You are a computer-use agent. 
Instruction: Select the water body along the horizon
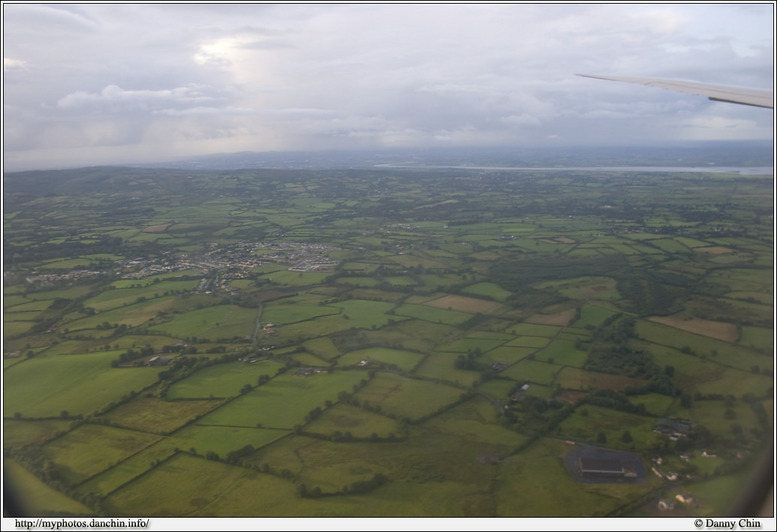(x=600, y=168)
